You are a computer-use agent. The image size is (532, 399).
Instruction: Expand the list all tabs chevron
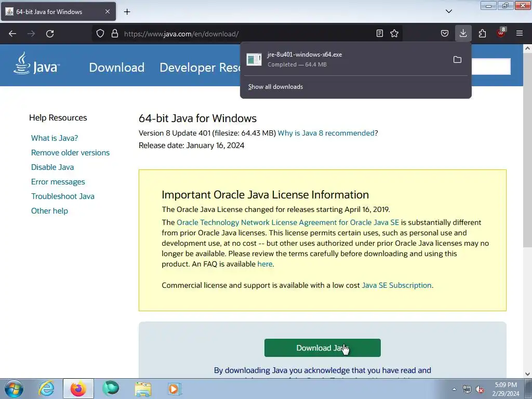click(x=448, y=11)
